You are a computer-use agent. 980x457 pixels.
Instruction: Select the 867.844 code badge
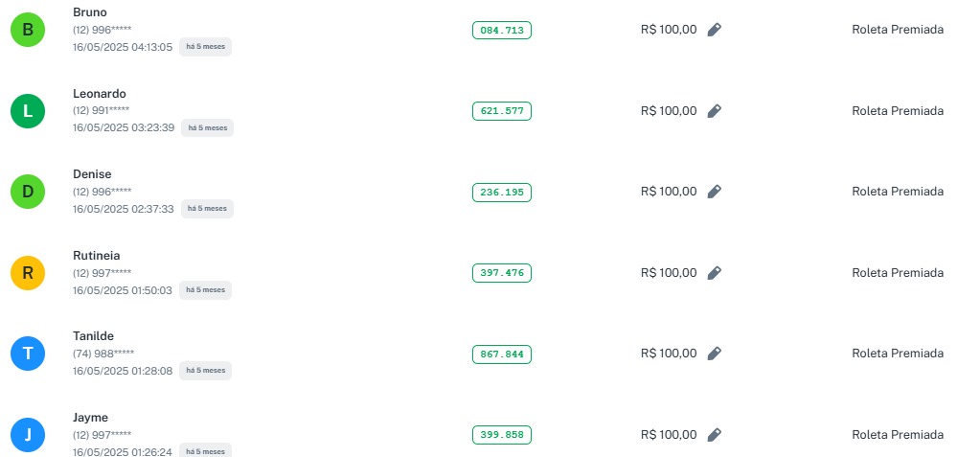pos(502,354)
